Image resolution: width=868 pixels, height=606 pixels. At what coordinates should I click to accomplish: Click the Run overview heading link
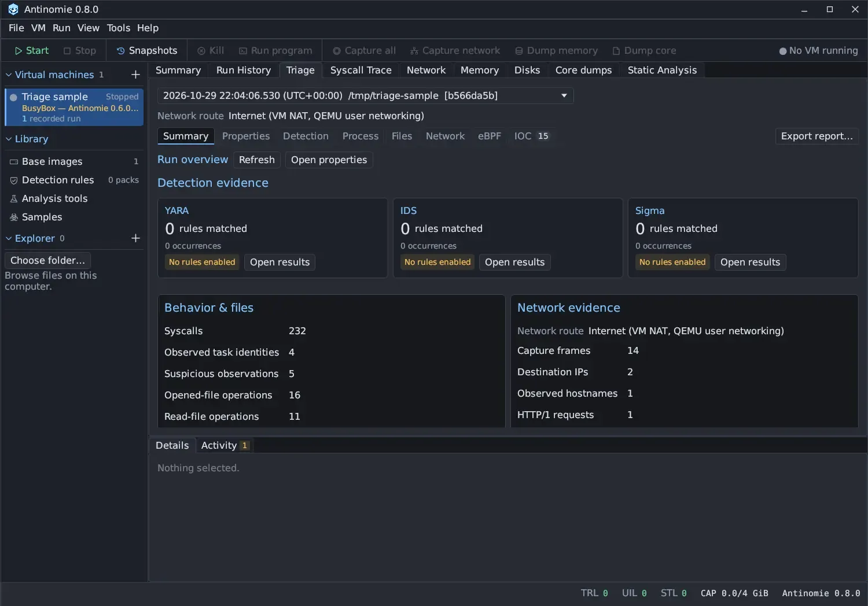193,160
